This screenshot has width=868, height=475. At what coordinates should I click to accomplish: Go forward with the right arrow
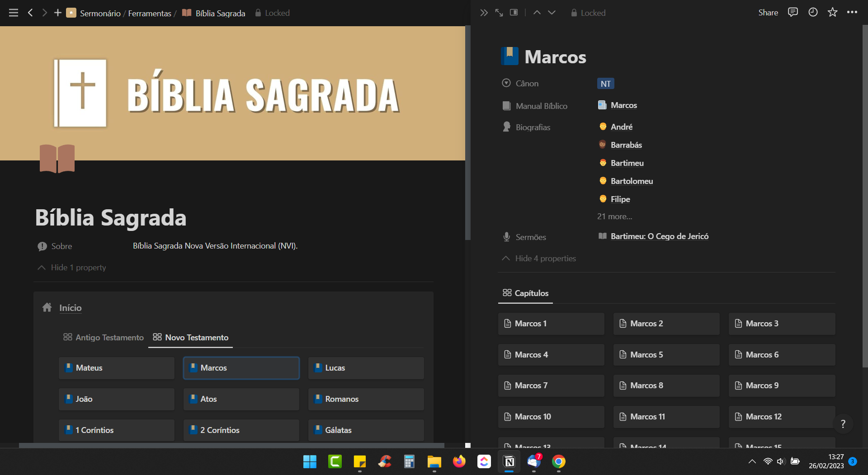point(44,13)
